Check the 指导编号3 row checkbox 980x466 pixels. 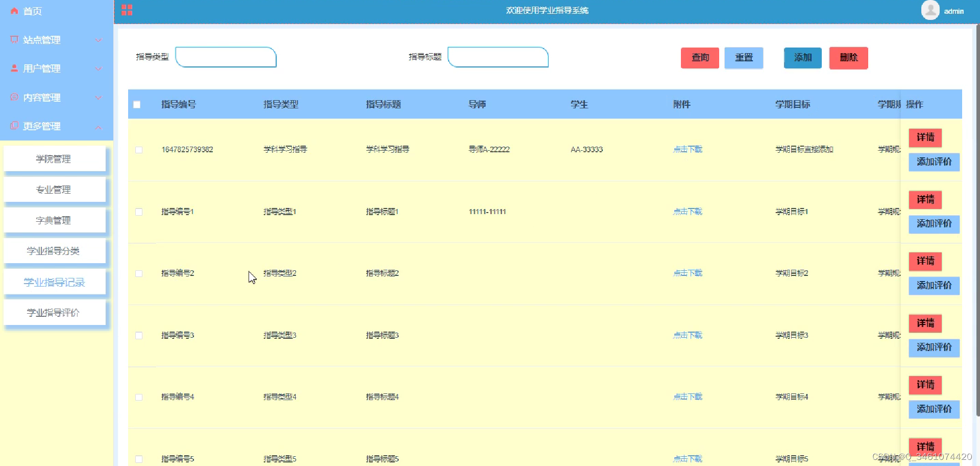tap(139, 336)
